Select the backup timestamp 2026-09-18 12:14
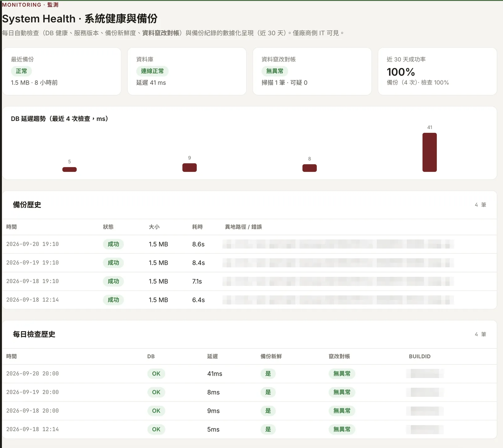503x448 pixels. coord(32,300)
